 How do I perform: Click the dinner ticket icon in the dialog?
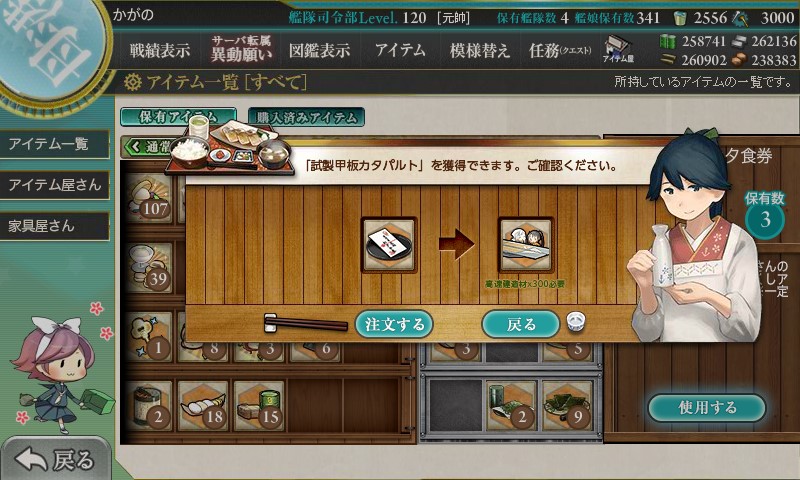coord(389,245)
